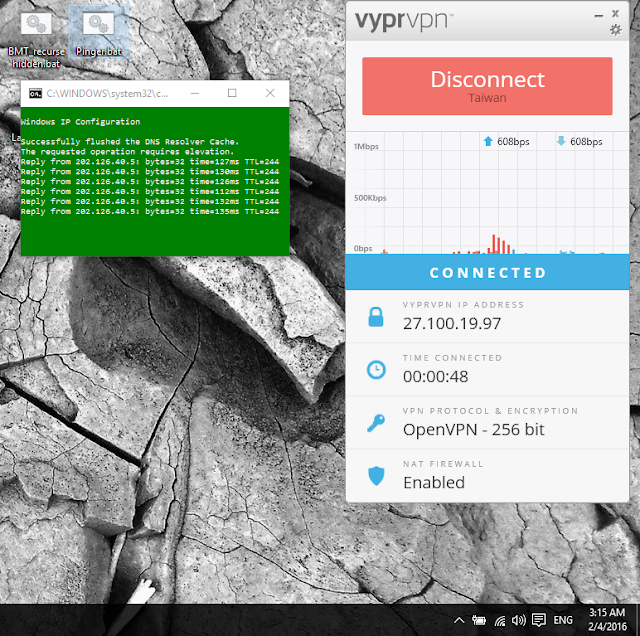This screenshot has height=636, width=640.
Task: Click the OpenVPN - 256 bit text
Action: click(473, 430)
